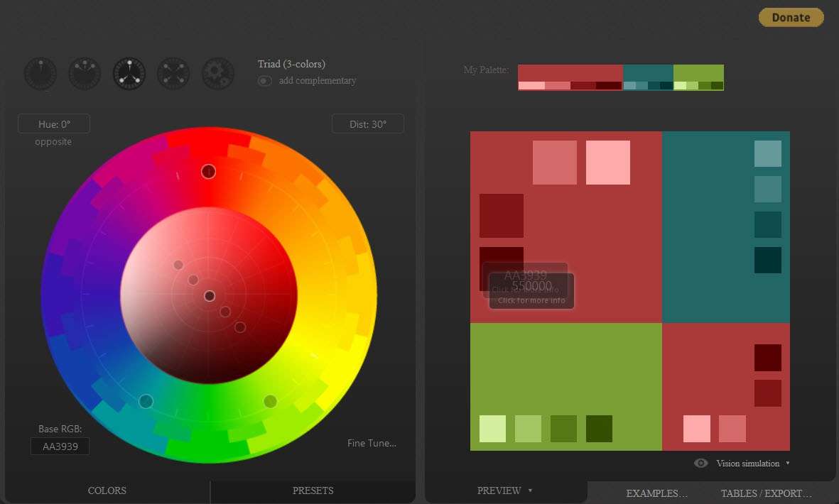Toggle the opposite hue option

coord(53,141)
